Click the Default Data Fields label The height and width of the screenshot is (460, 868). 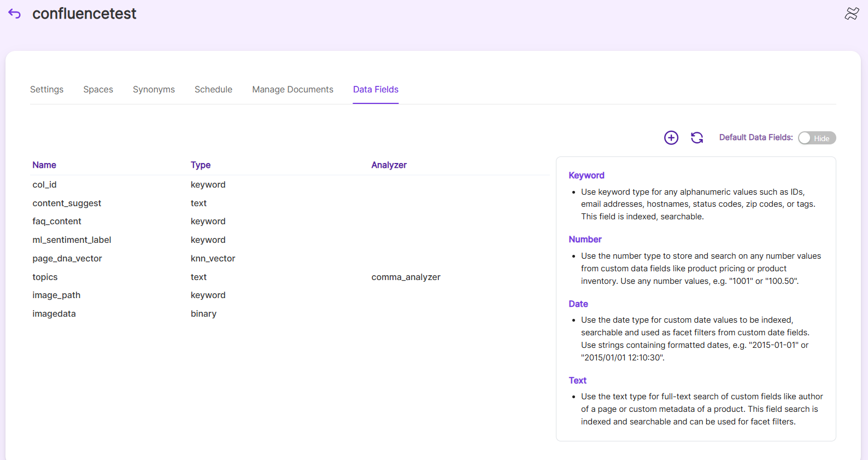(756, 137)
